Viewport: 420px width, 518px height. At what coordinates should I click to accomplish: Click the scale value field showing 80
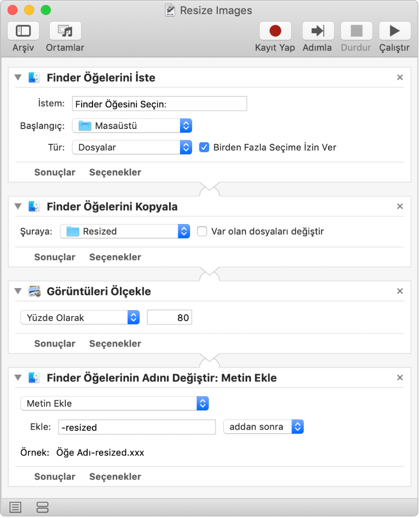pyautogui.click(x=169, y=318)
